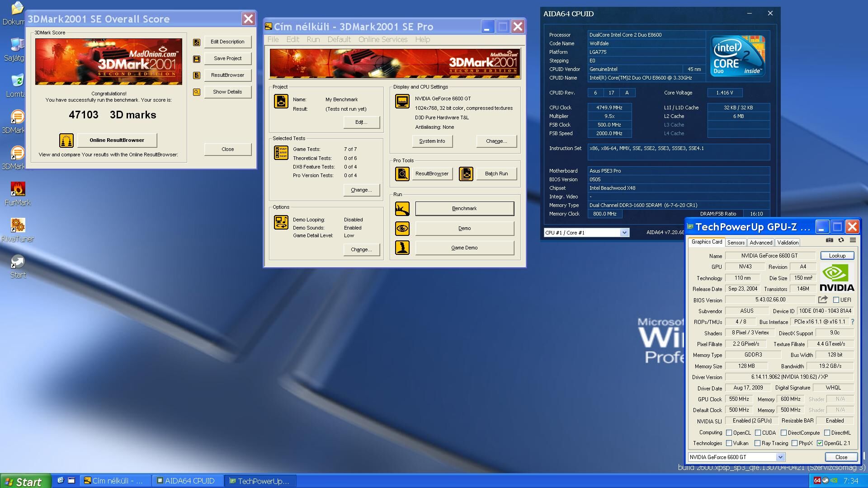Screen dimensions: 868x488
Task: Click the Show Details button
Action: [227, 92]
